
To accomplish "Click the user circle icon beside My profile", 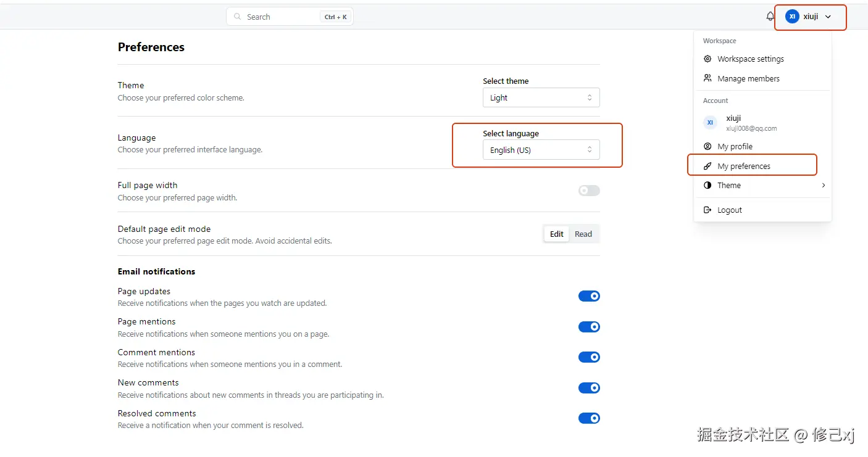I will 707,147.
